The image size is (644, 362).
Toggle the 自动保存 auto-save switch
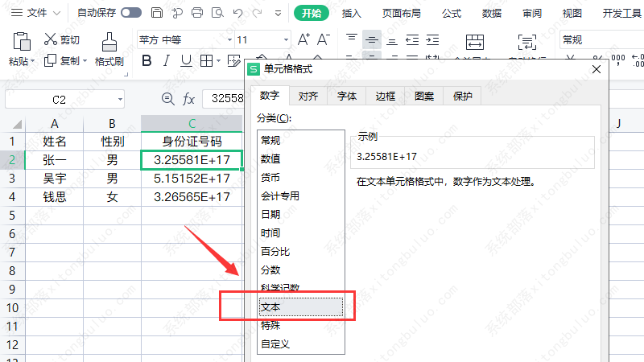130,13
